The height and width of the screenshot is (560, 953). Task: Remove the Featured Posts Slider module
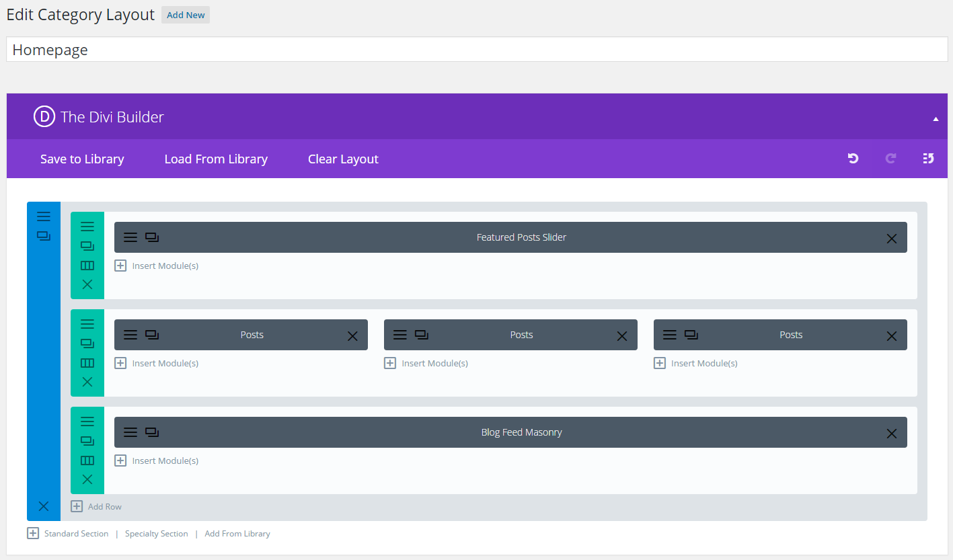coord(892,239)
